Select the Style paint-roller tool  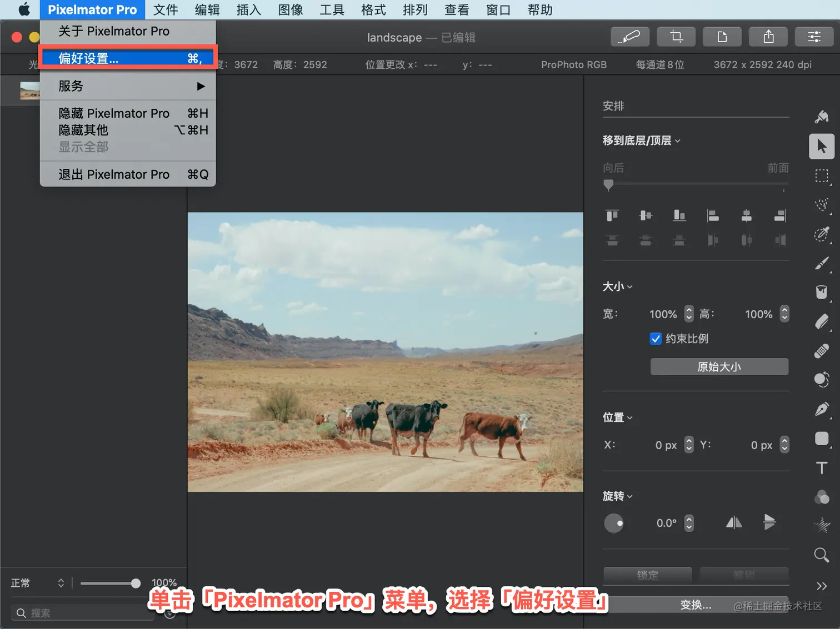(x=822, y=117)
